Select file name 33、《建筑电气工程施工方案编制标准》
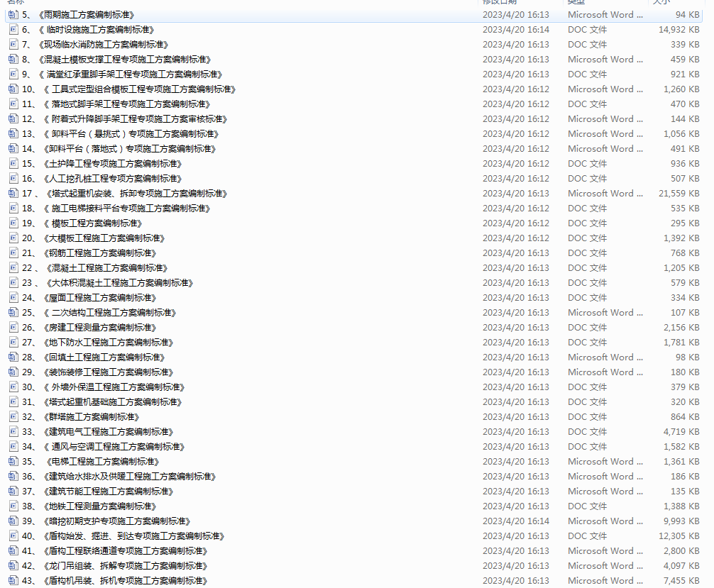Image resolution: width=714 pixels, height=588 pixels. (97, 432)
